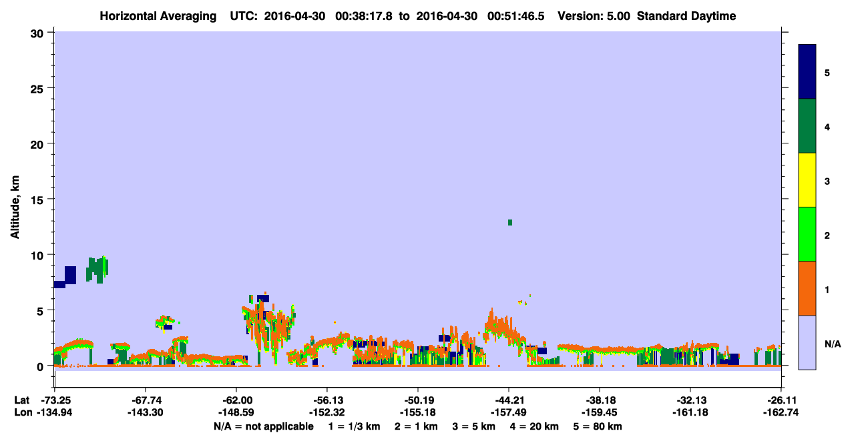
Task: Click the dark blue block near 8 km altitude
Action: 70,275
